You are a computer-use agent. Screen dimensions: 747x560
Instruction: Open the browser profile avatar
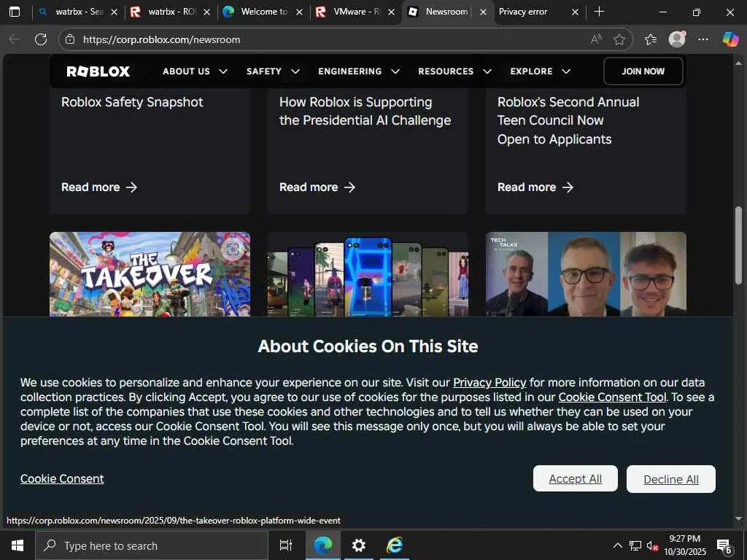pyautogui.click(x=677, y=39)
